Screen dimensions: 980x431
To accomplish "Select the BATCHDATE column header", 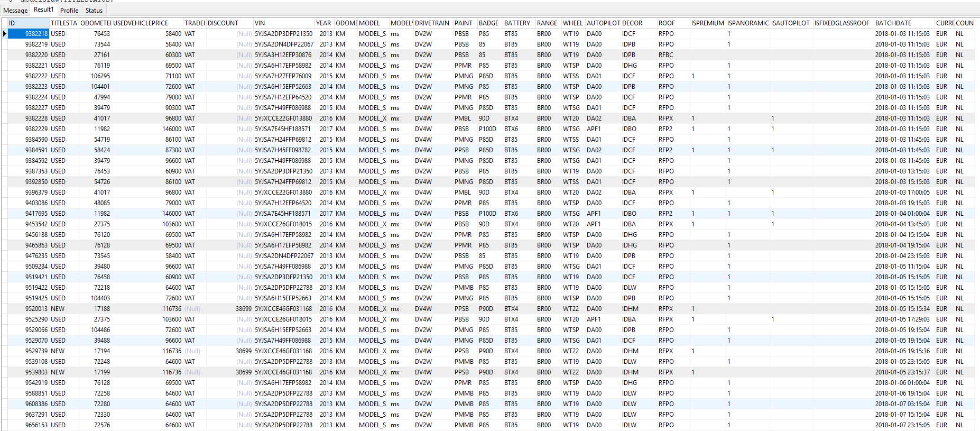I will (x=904, y=23).
